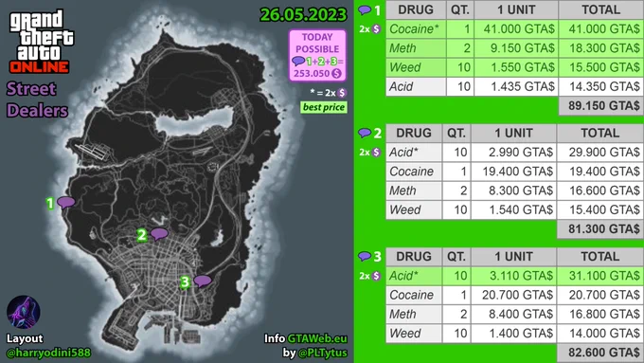The height and width of the screenshot is (363, 644).
Task: Open the @PLTytus credit link
Action: pos(323,353)
